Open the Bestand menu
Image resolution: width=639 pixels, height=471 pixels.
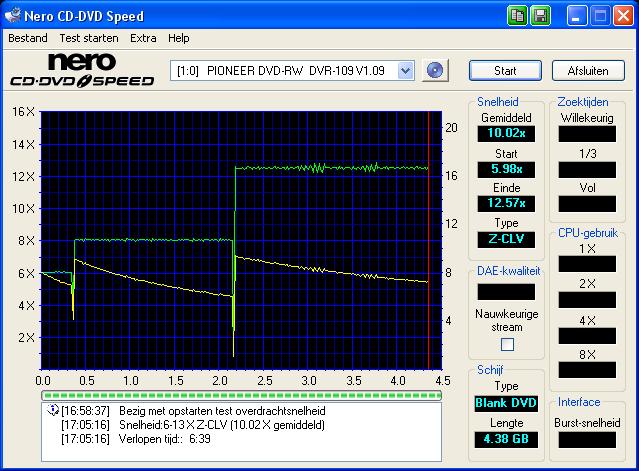coord(28,38)
